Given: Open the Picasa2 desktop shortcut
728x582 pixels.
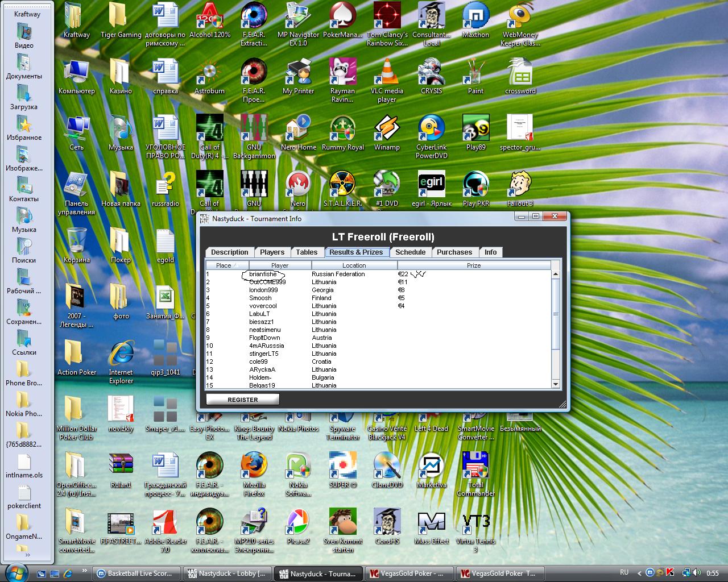Looking at the screenshot, I should pyautogui.click(x=298, y=523).
